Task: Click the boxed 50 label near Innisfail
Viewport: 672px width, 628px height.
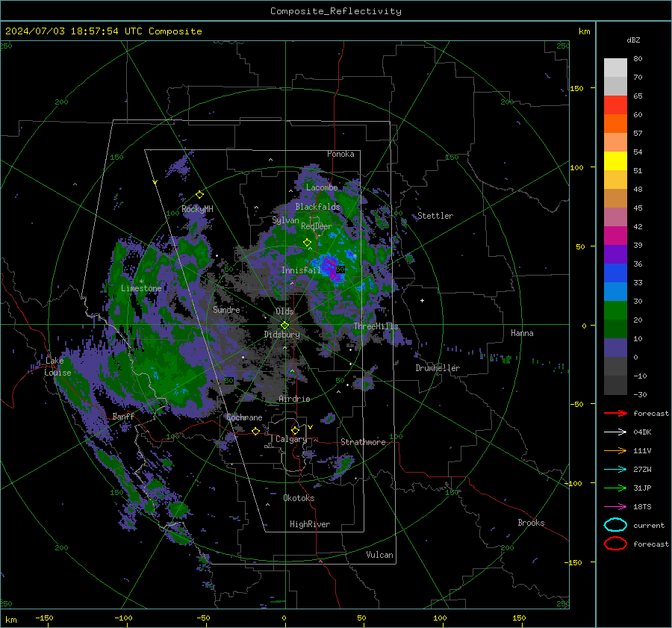Action: pyautogui.click(x=340, y=270)
